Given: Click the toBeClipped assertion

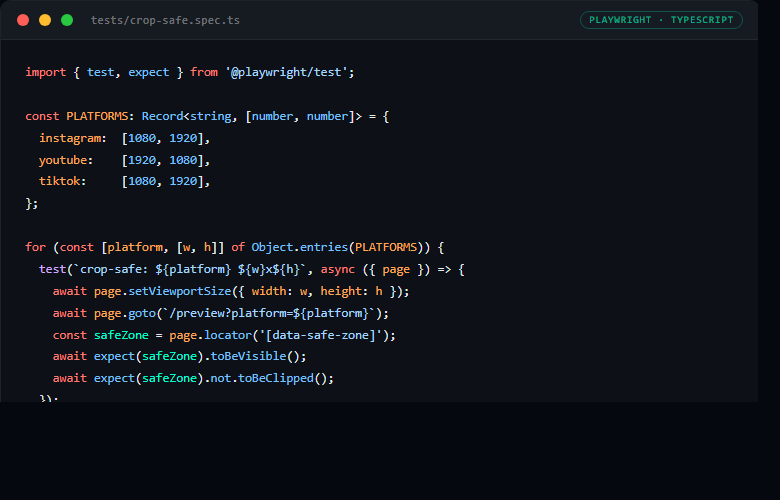Looking at the screenshot, I should click(x=276, y=378).
